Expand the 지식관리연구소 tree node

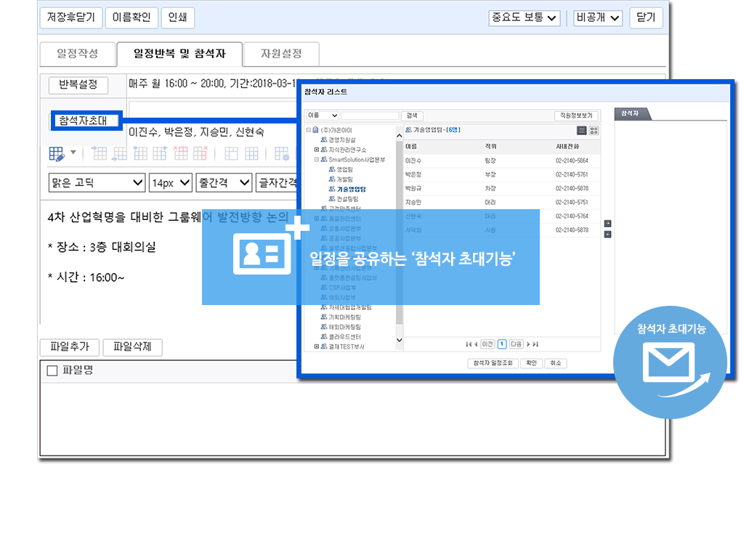click(317, 150)
